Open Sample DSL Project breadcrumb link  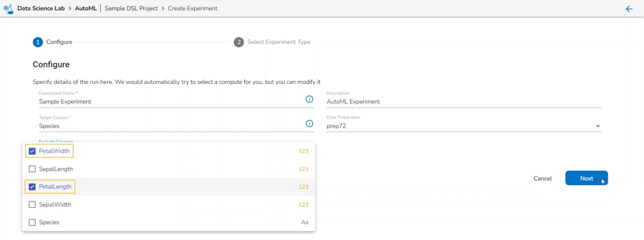pyautogui.click(x=131, y=8)
